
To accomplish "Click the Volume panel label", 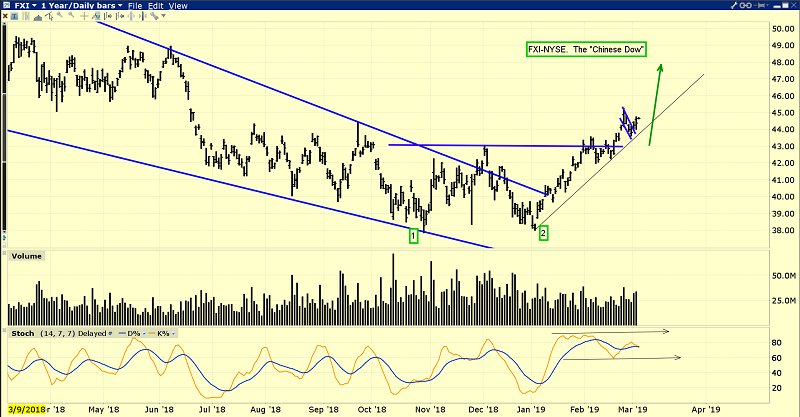I will click(x=27, y=256).
